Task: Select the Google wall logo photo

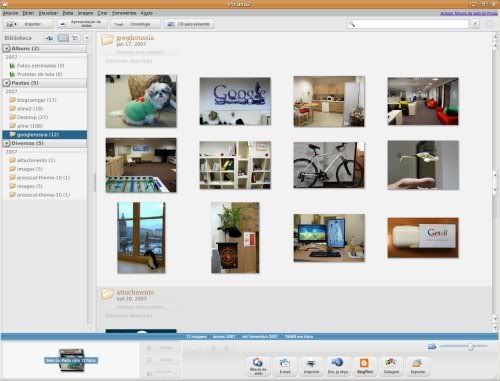Action: pyautogui.click(x=235, y=101)
